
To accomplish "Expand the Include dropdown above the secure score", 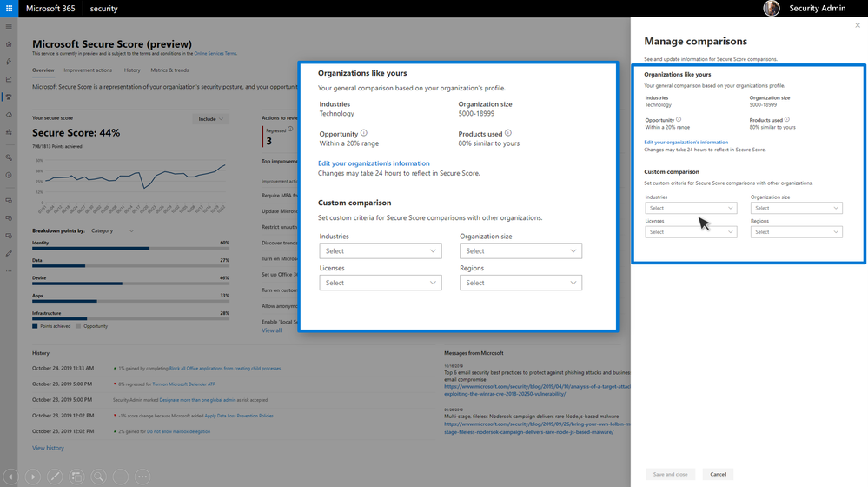I will click(211, 118).
